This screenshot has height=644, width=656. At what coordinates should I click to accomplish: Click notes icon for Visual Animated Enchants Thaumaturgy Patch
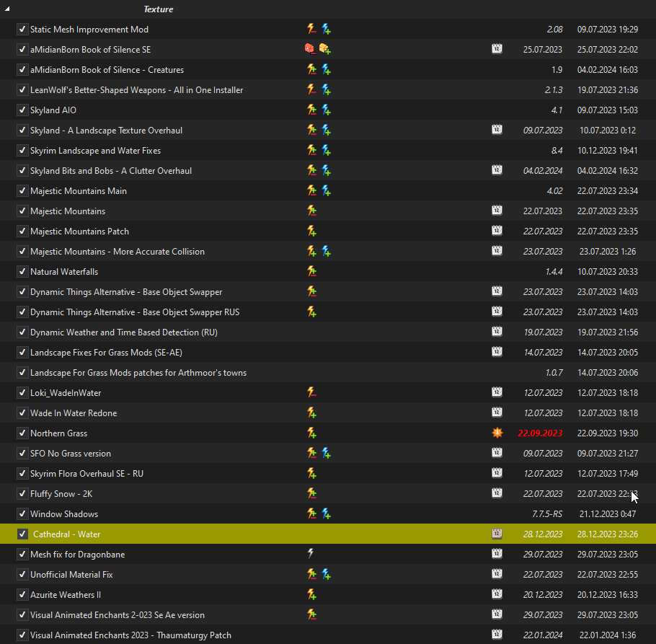(497, 635)
